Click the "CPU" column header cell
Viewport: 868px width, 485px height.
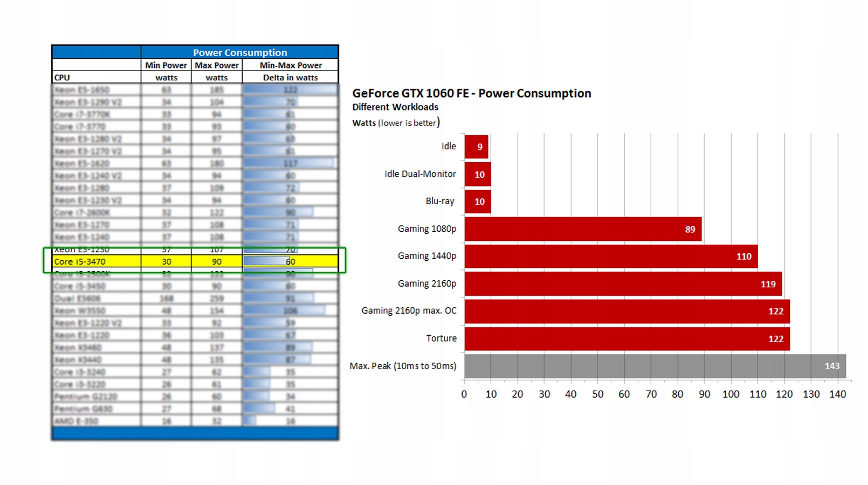97,78
